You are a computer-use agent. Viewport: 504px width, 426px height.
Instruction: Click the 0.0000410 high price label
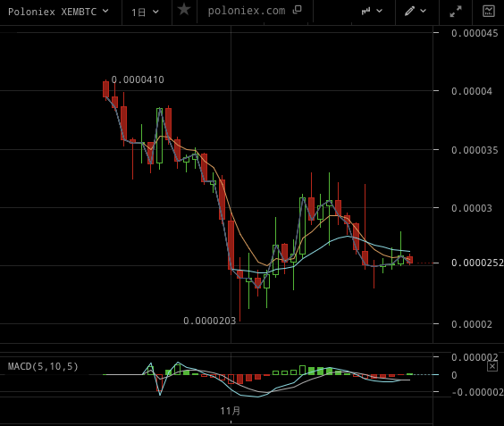pos(138,79)
